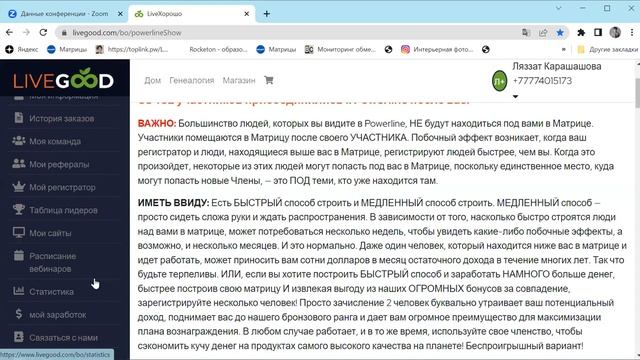640x360 pixels.
Task: Go back with the browser back arrow
Action: (x=9, y=33)
